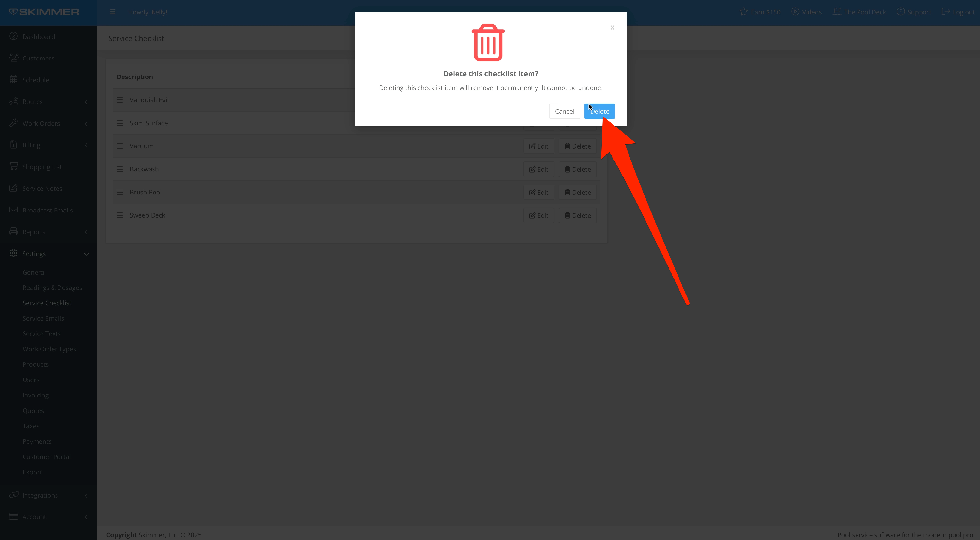Delete the Sweep Deck checklist item

[x=577, y=215]
